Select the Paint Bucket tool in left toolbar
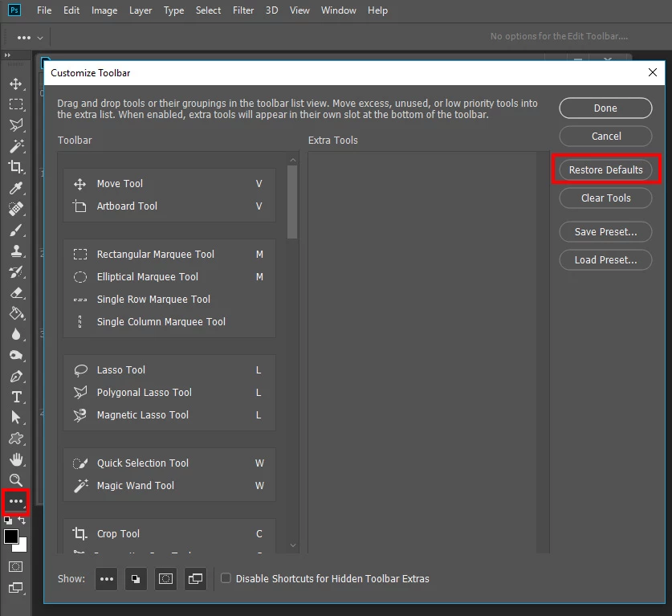Image resolution: width=672 pixels, height=616 pixels. pyautogui.click(x=16, y=313)
